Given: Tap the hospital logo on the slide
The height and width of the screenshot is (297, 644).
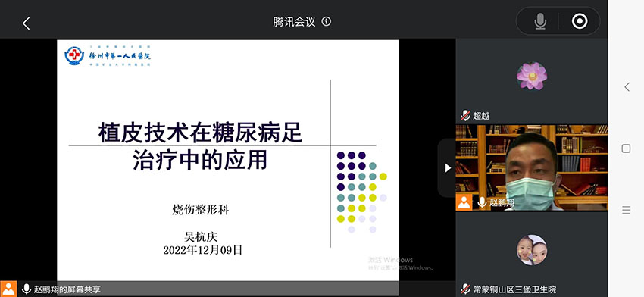Looking at the screenshot, I should (74, 55).
